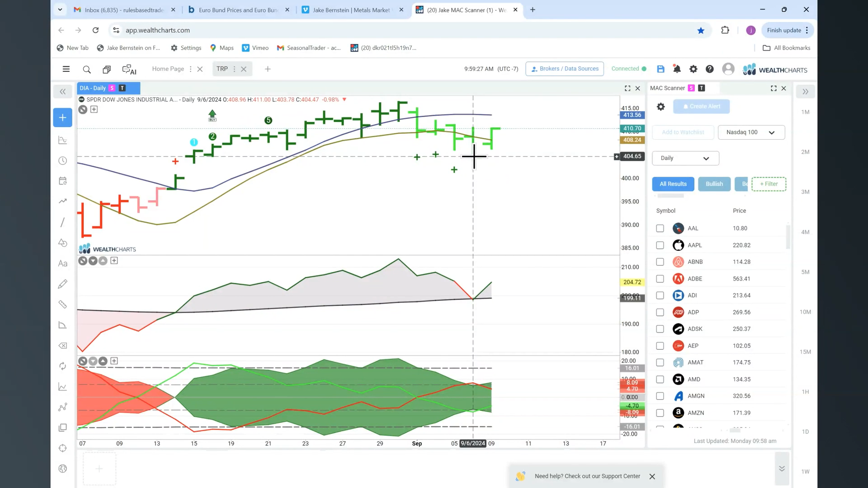The image size is (868, 488).
Task: Open the Daily timeframe dropdown
Action: 685,158
